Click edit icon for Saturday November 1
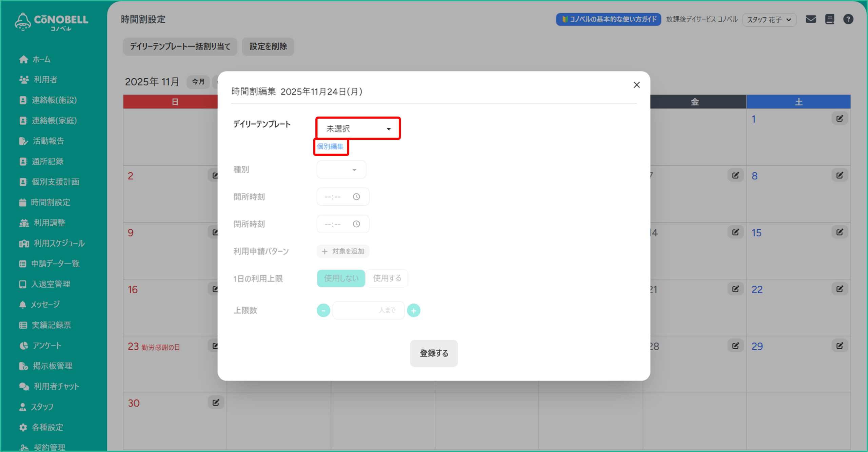Image resolution: width=868 pixels, height=452 pixels. (840, 119)
